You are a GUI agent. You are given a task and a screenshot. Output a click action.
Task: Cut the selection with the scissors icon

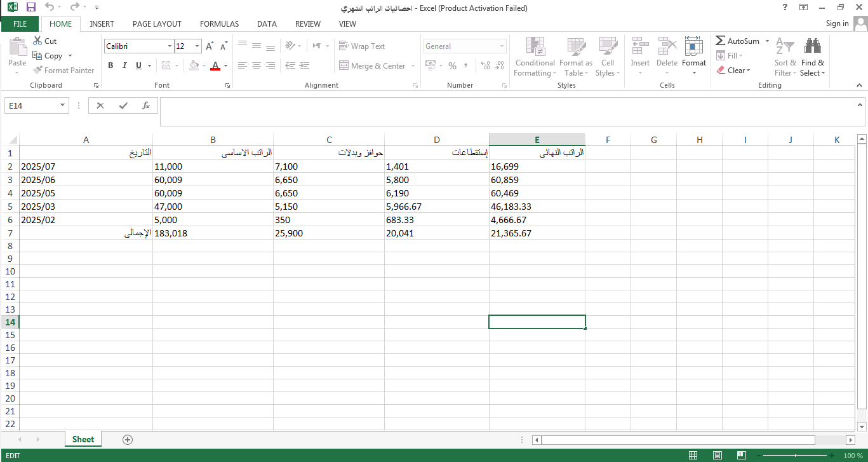[37, 41]
